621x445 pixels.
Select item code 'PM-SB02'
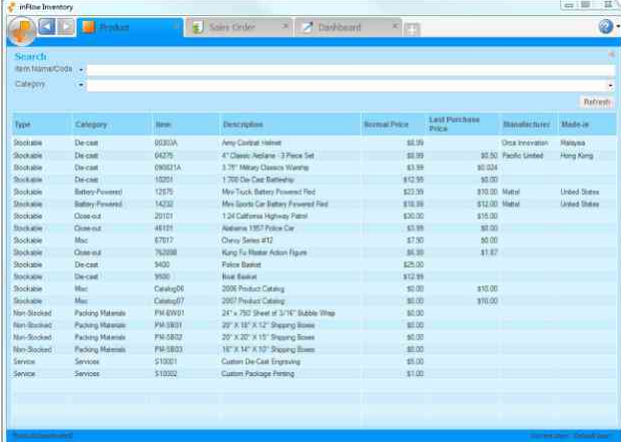(x=168, y=337)
